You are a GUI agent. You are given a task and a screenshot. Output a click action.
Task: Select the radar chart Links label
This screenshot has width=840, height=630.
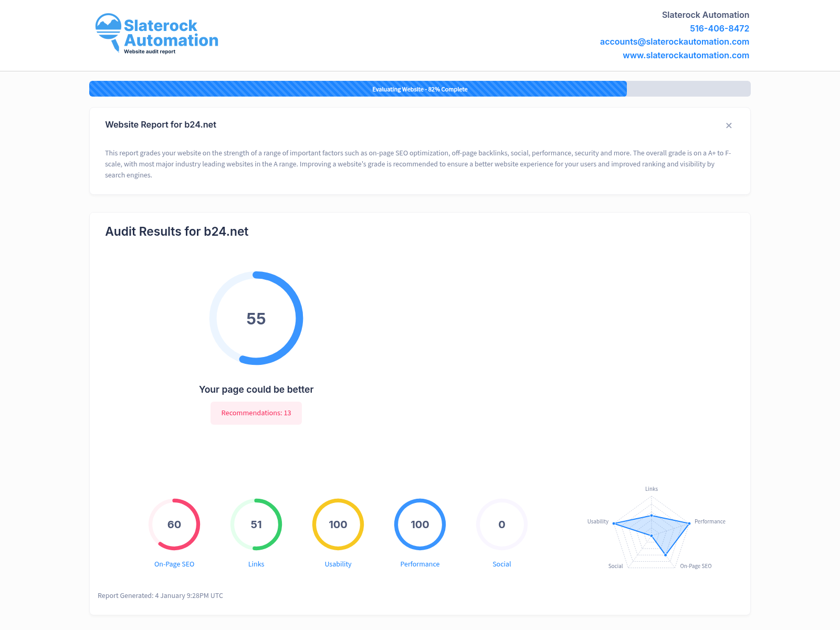[x=652, y=489]
